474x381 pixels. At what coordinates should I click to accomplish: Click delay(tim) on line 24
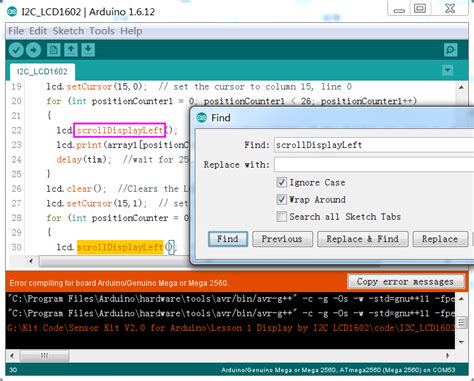click(83, 160)
